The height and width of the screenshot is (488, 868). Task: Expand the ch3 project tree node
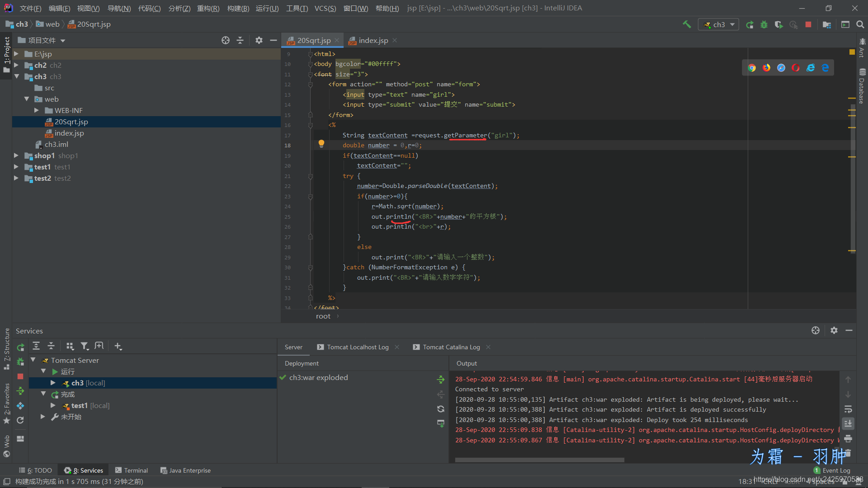tap(18, 76)
